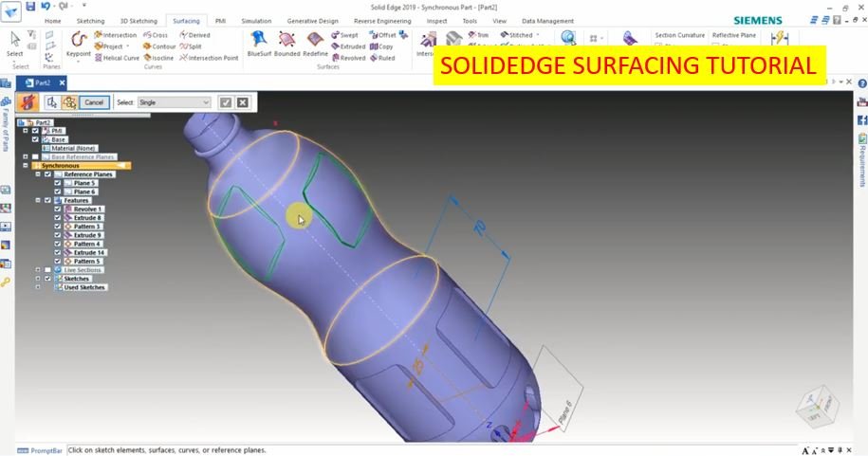Click the BlueSurf surface tool
The width and height of the screenshot is (868, 456).
point(258,43)
